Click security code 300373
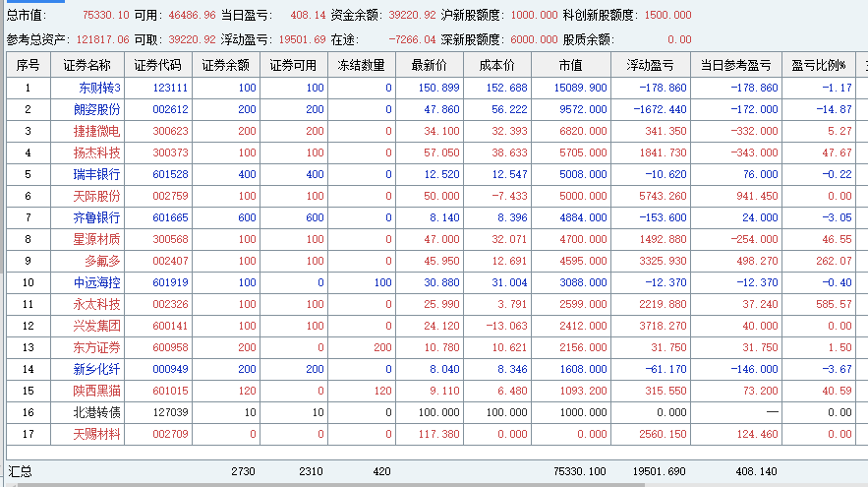Screen dimensions: 868x487 pyautogui.click(x=170, y=152)
